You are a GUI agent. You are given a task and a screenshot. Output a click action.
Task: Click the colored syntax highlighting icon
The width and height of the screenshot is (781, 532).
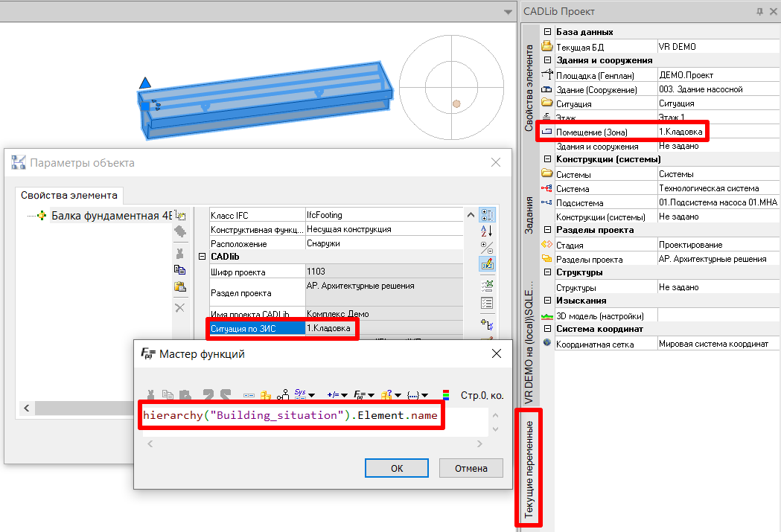(x=447, y=394)
